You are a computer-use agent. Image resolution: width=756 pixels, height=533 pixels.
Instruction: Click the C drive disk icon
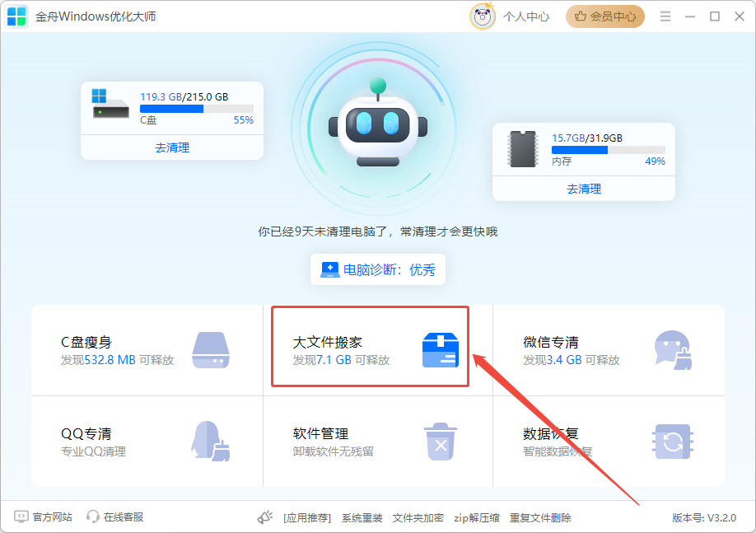pos(110,104)
